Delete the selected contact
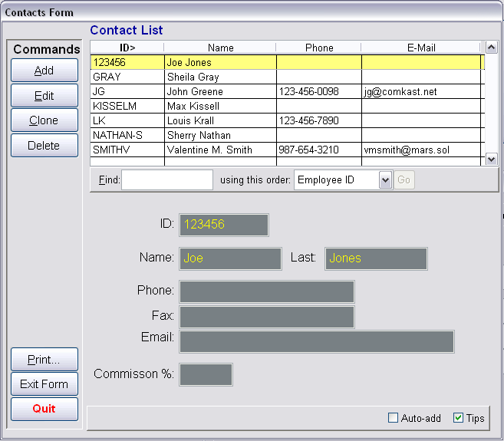Screen dimensions: 504x441 [44, 145]
